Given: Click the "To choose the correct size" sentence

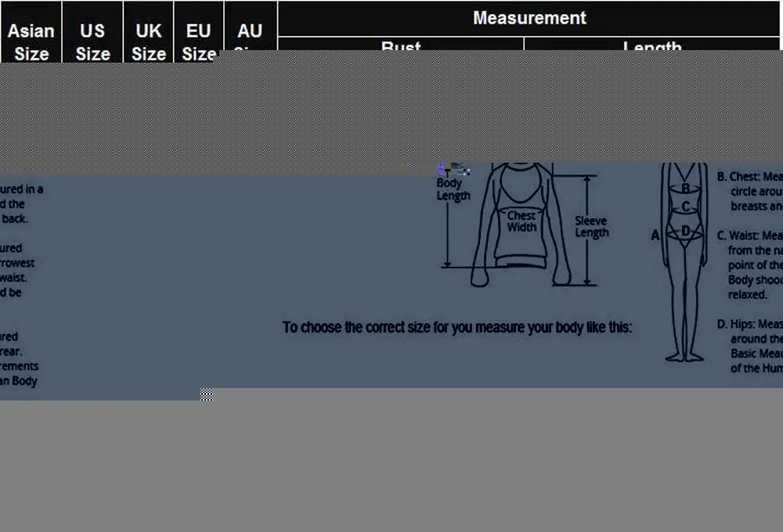Looking at the screenshot, I should click(457, 327).
